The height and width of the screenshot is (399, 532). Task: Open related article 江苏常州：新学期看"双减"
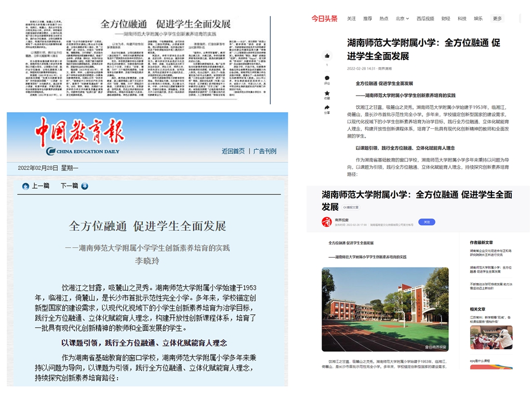[490, 320]
